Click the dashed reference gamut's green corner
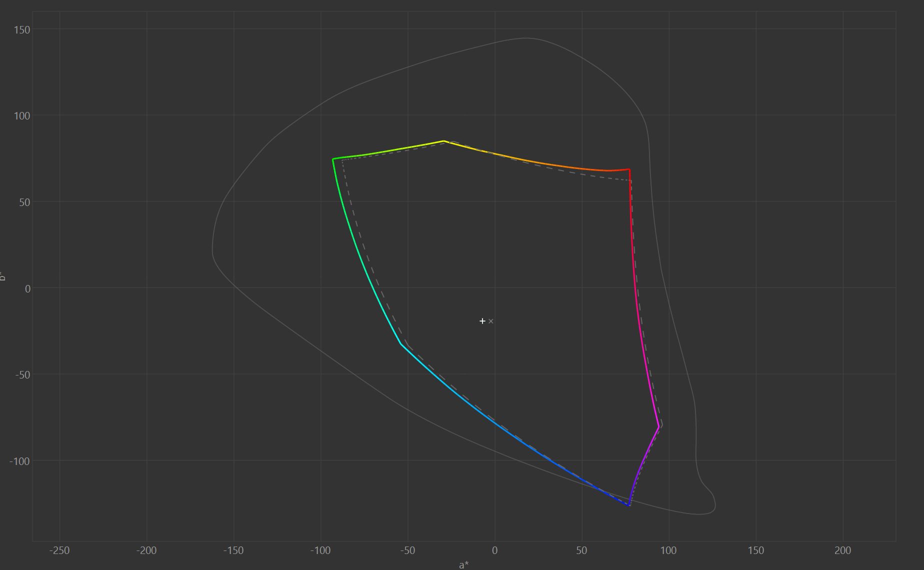 coord(342,160)
